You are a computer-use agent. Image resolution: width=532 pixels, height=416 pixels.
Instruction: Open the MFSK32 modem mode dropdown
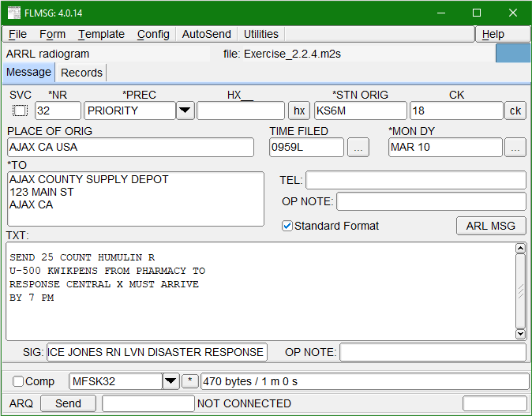(x=170, y=382)
